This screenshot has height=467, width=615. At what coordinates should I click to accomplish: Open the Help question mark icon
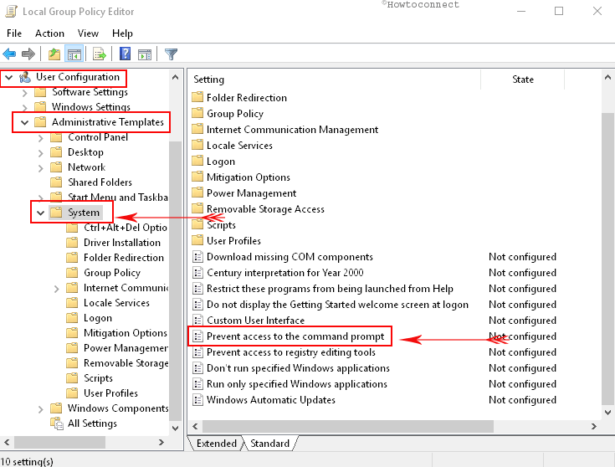[x=125, y=53]
